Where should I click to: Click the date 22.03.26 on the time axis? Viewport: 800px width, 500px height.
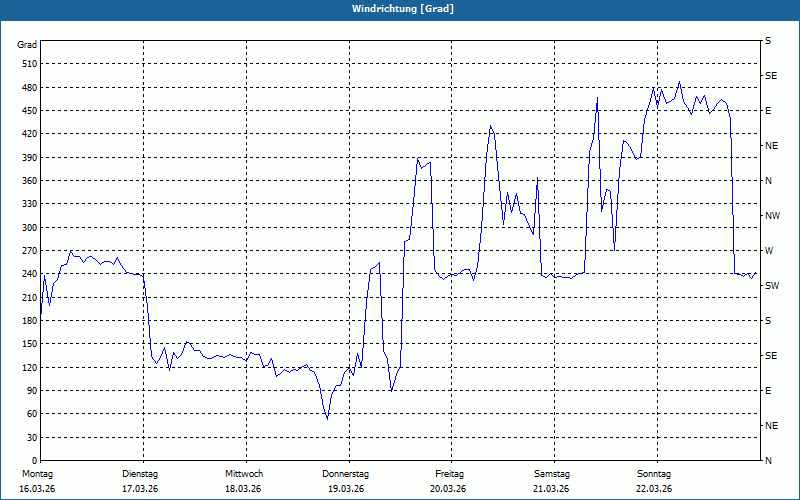coord(654,488)
